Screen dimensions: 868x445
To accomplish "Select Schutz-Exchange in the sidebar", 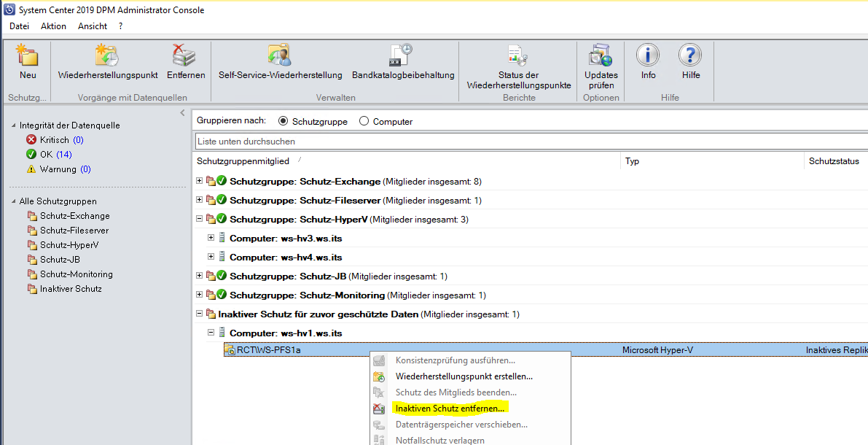I will [75, 216].
